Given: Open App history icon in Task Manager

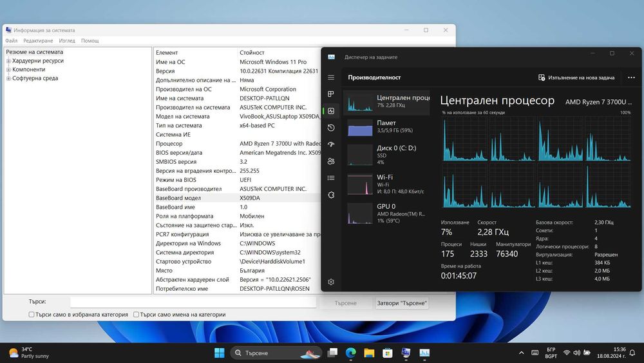Looking at the screenshot, I should click(331, 128).
